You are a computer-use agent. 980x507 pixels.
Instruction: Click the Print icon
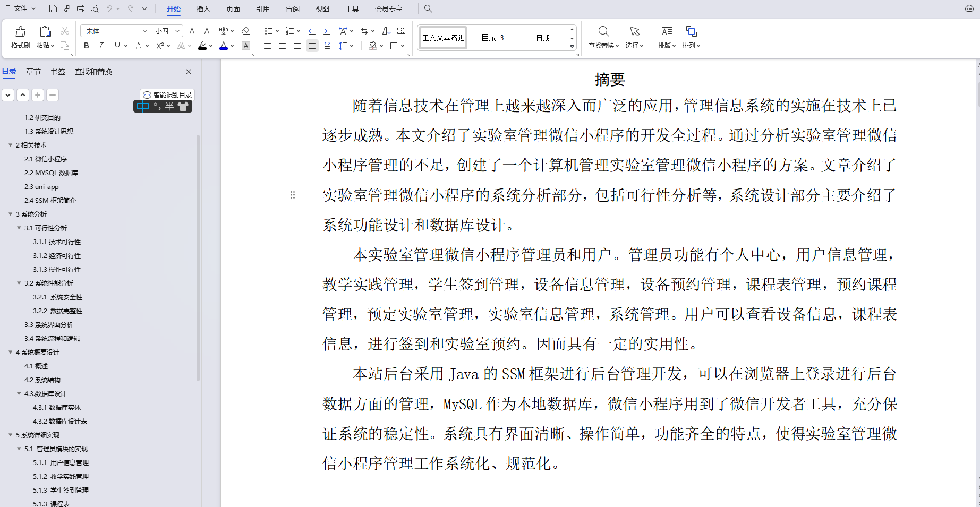pos(81,8)
